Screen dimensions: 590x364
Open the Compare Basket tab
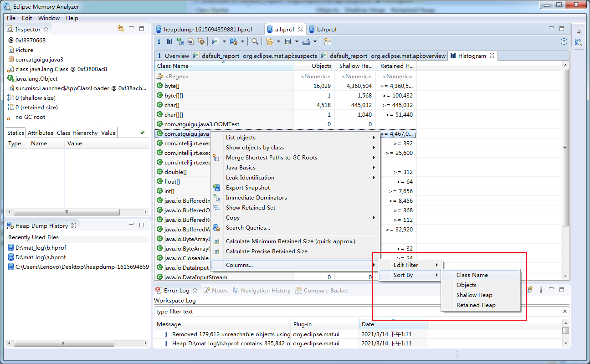322,290
